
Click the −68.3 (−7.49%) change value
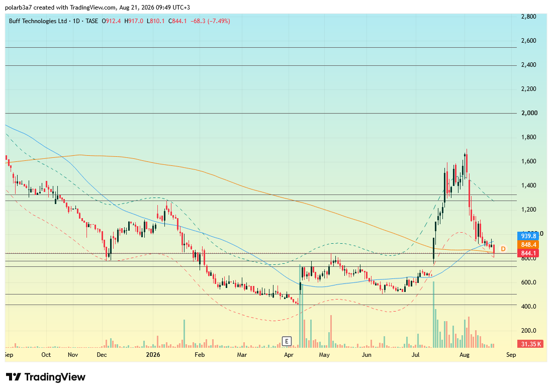210,21
